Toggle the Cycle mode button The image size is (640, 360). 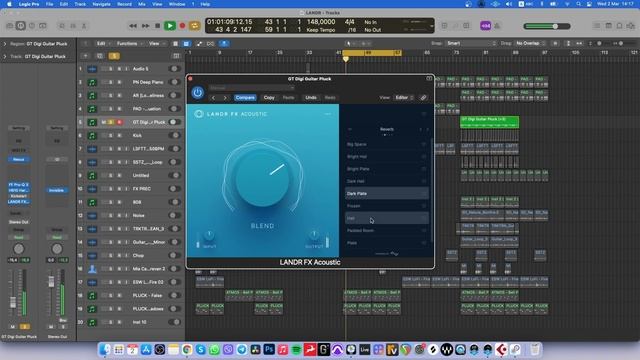(195, 26)
